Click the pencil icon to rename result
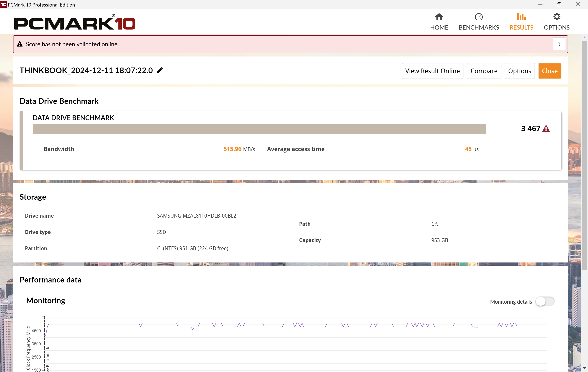This screenshot has width=588, height=372. pos(160,71)
